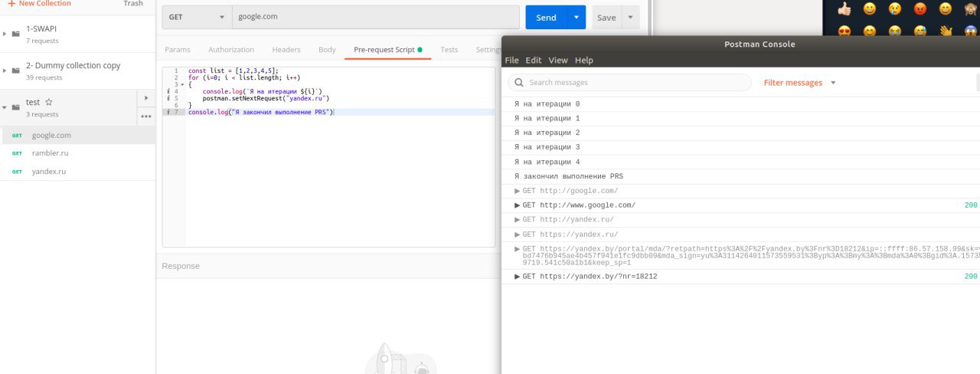This screenshot has height=374, width=980.
Task: Click the GET badge next to rambler.ru
Action: tap(17, 153)
